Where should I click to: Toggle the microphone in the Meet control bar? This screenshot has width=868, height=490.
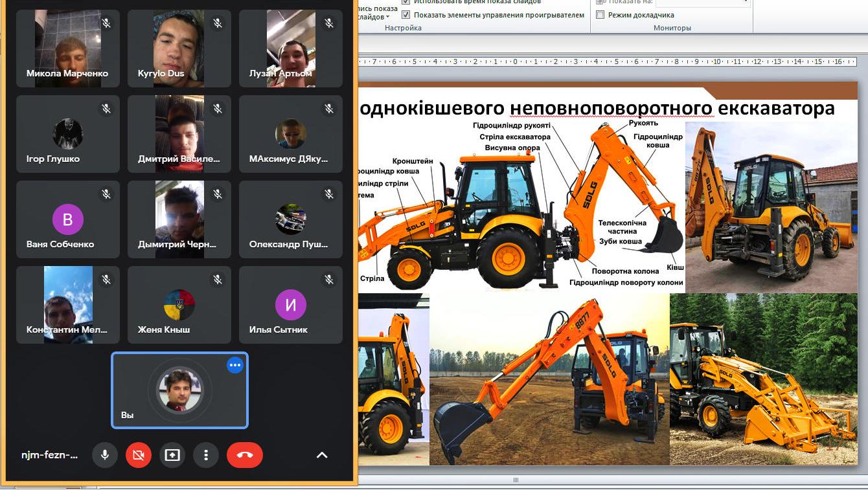(104, 455)
